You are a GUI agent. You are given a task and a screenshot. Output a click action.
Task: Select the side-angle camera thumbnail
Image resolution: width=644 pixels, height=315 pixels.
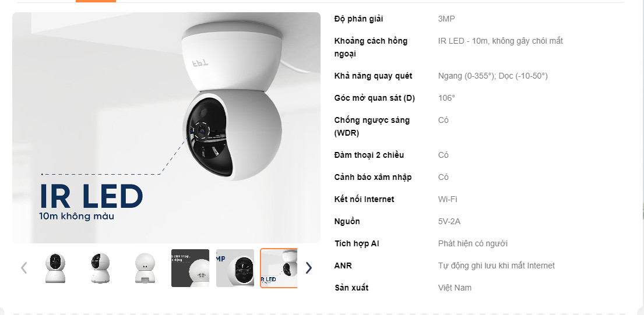[x=100, y=268]
